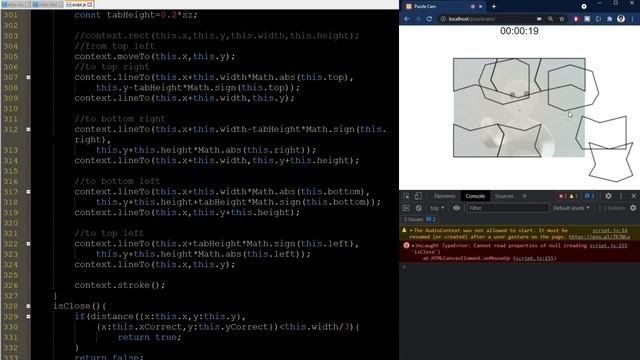Collapse fold marker on line 307
The image size is (640, 360).
point(28,77)
